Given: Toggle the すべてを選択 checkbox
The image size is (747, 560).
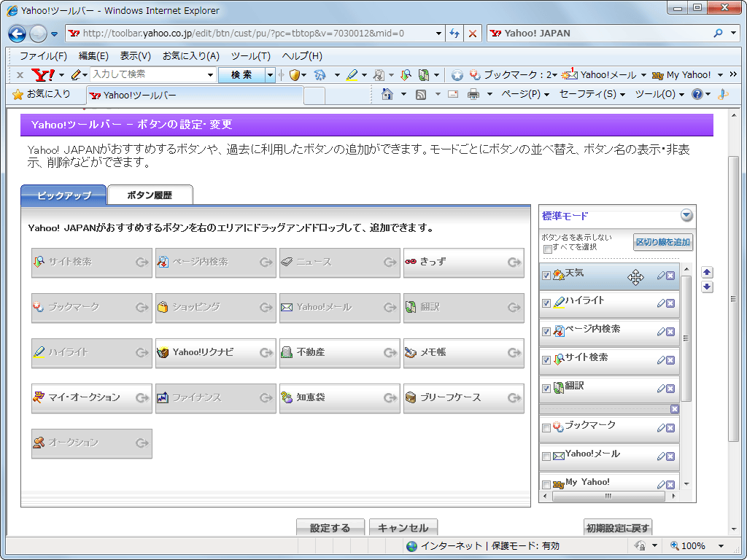Looking at the screenshot, I should point(547,249).
